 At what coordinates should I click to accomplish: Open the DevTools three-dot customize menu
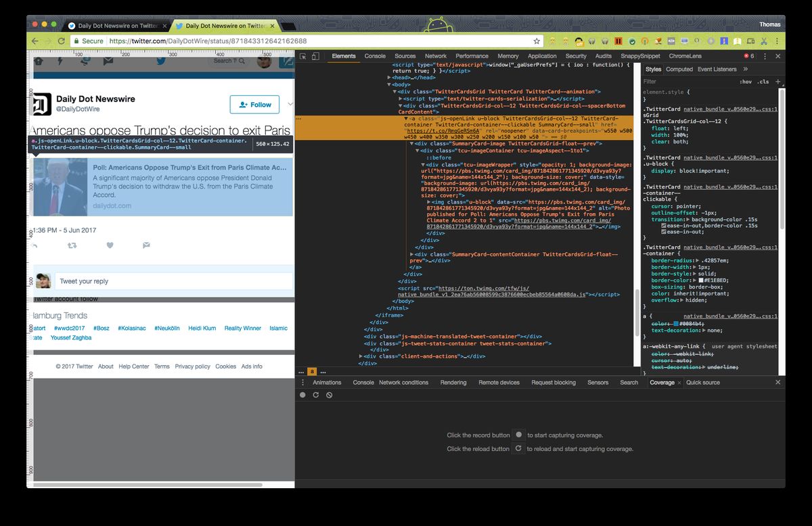(x=765, y=56)
